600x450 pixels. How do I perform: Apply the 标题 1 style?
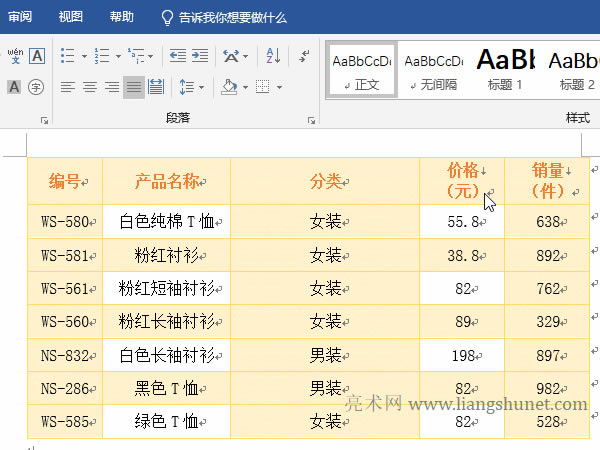[504, 68]
